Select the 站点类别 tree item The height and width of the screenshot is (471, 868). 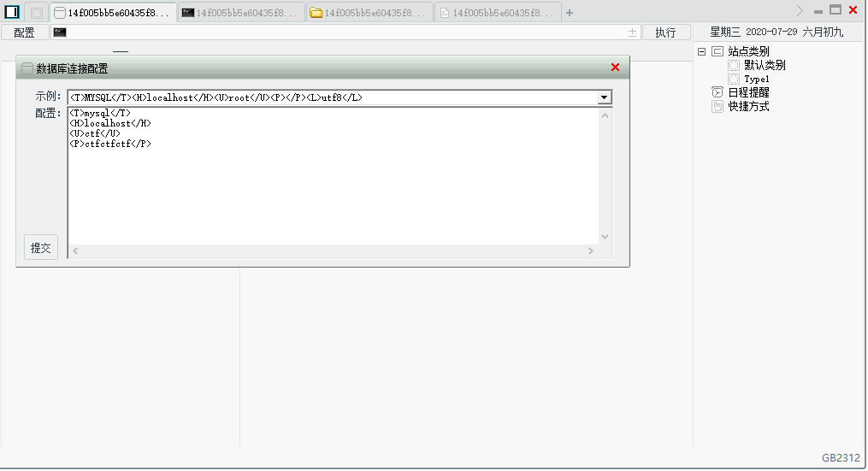tap(748, 51)
